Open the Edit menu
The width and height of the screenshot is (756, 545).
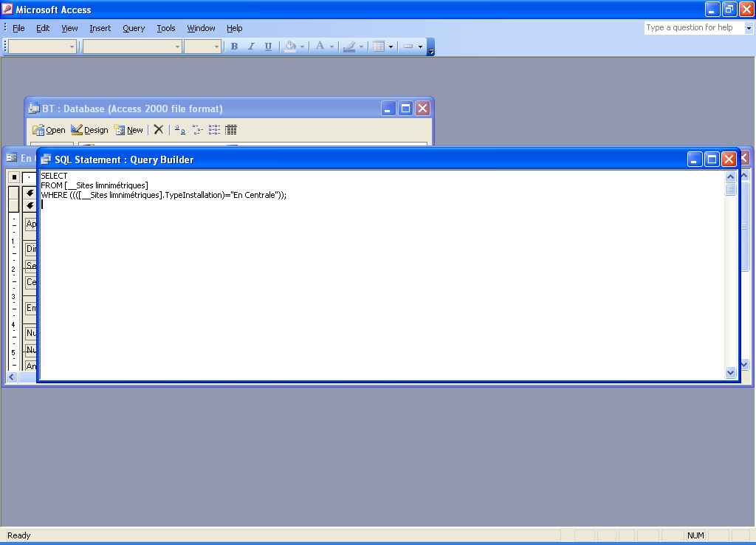(43, 29)
